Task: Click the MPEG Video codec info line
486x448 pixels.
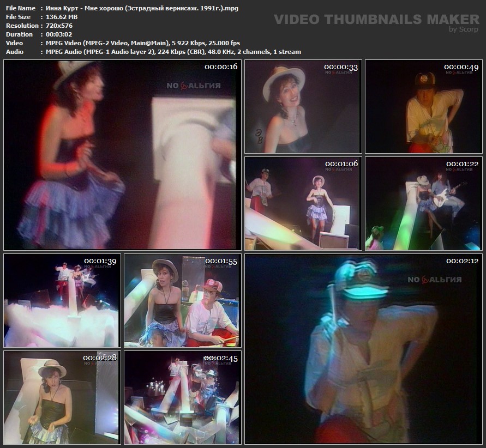Action: tap(140, 43)
